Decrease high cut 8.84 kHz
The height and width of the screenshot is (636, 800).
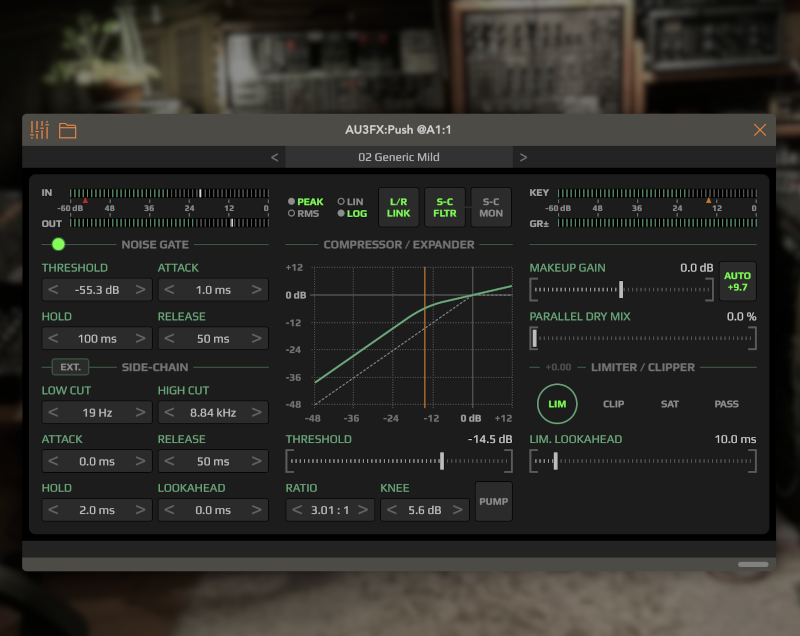pos(169,412)
